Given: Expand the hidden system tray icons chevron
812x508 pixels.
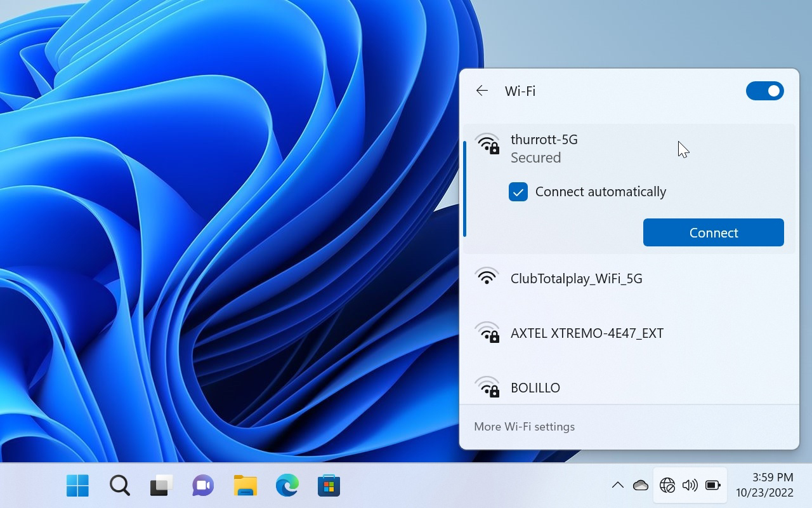Looking at the screenshot, I should [617, 486].
